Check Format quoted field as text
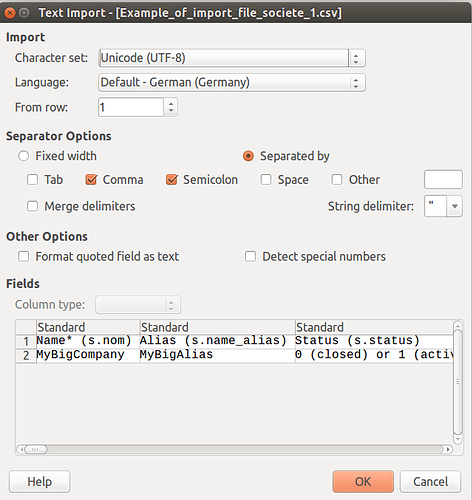The image size is (472, 500). pos(23,257)
